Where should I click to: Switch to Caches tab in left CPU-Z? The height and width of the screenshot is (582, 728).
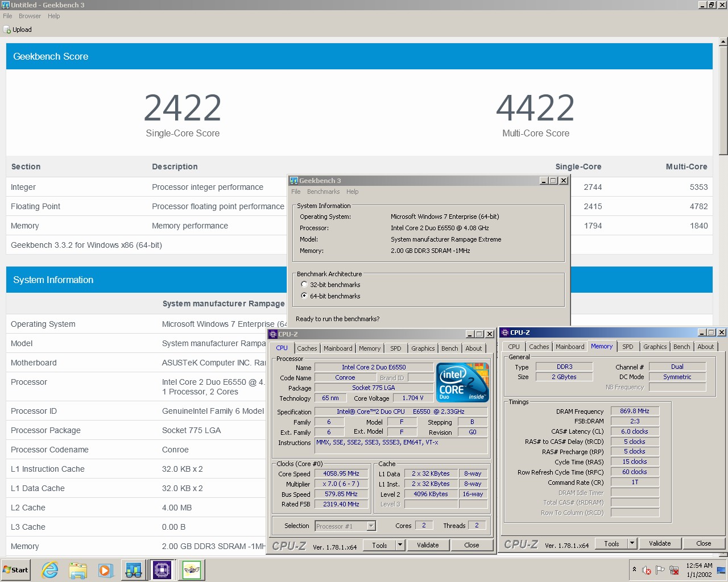(307, 348)
